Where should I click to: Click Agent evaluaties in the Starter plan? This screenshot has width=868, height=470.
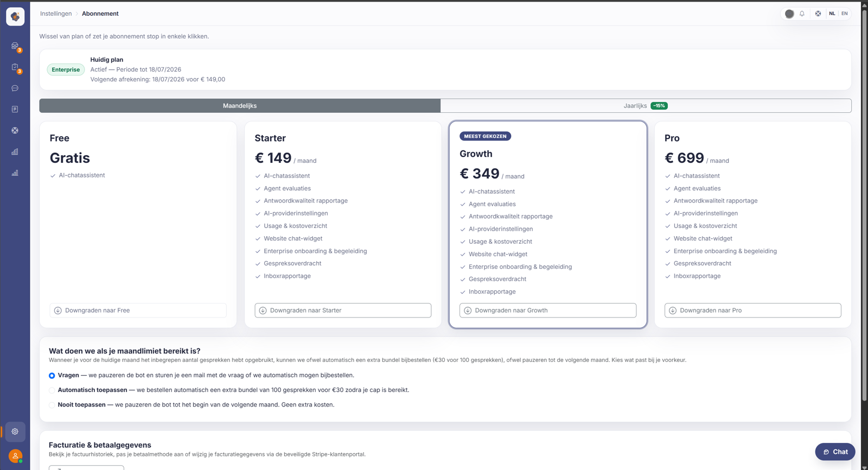coord(288,188)
